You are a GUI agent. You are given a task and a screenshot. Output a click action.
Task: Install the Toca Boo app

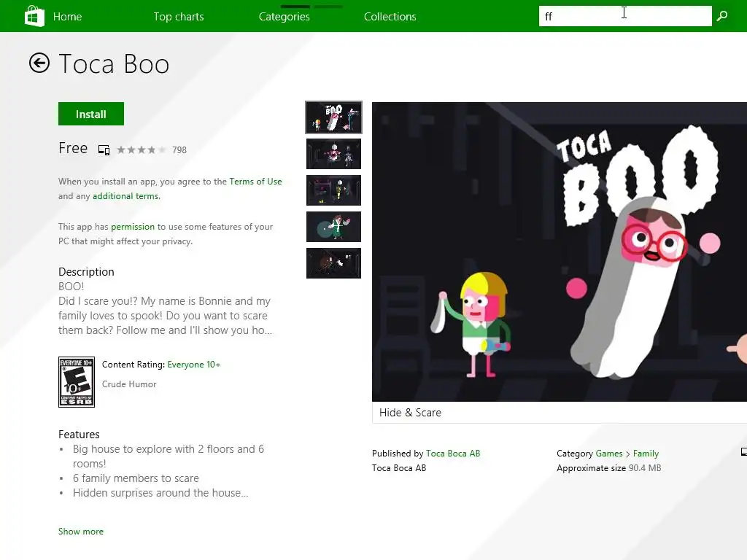tap(91, 114)
